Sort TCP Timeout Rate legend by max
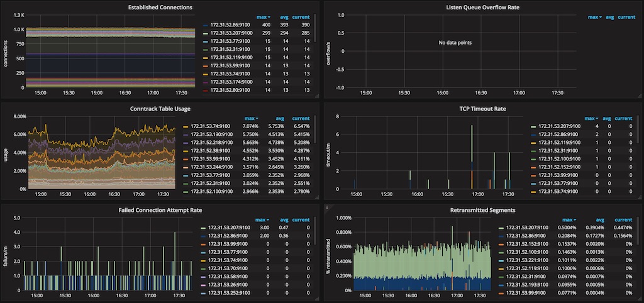644x303 pixels. point(591,118)
